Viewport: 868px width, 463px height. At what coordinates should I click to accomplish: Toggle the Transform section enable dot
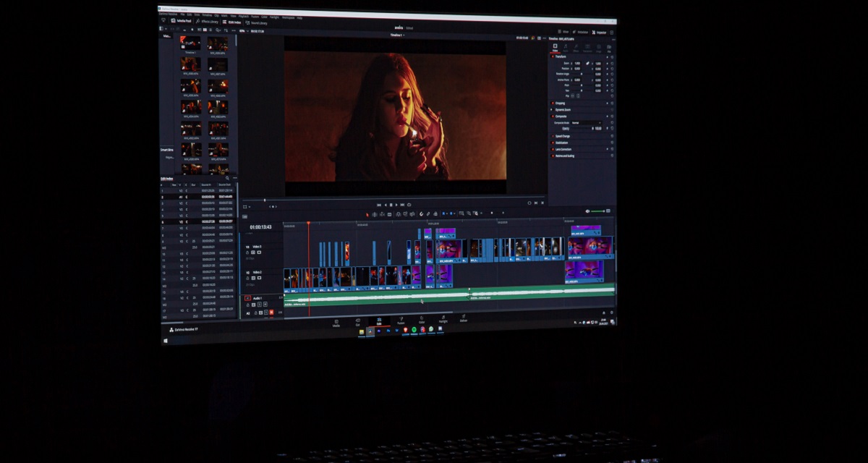click(x=552, y=56)
